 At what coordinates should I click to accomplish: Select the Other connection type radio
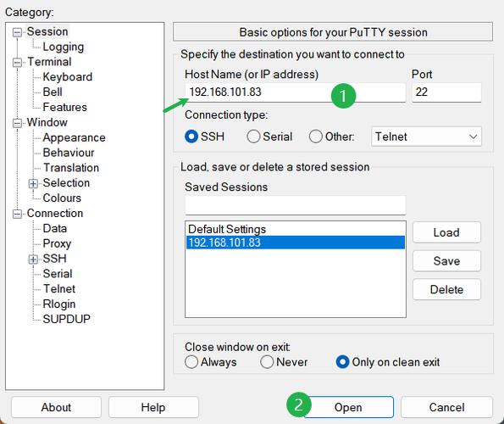(315, 137)
